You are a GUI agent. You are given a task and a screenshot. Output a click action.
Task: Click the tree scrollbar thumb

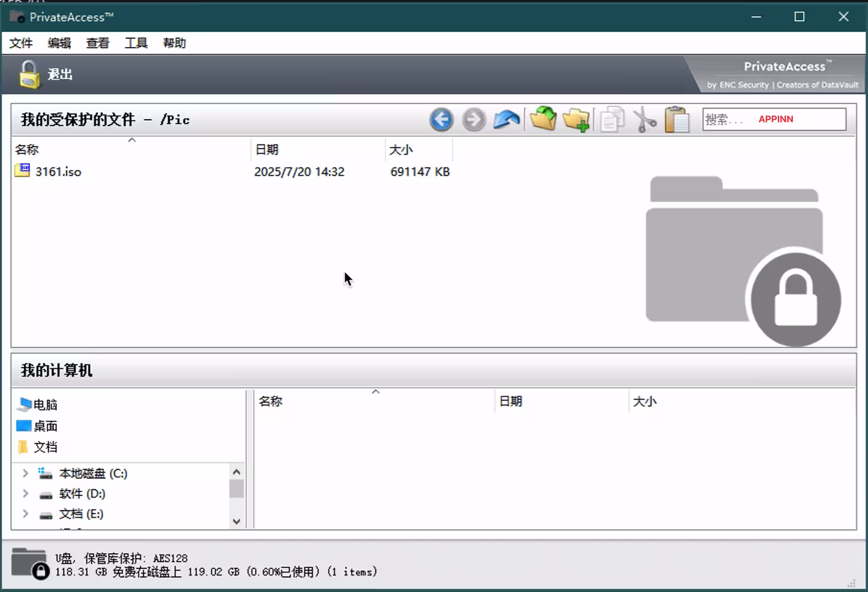point(237,489)
